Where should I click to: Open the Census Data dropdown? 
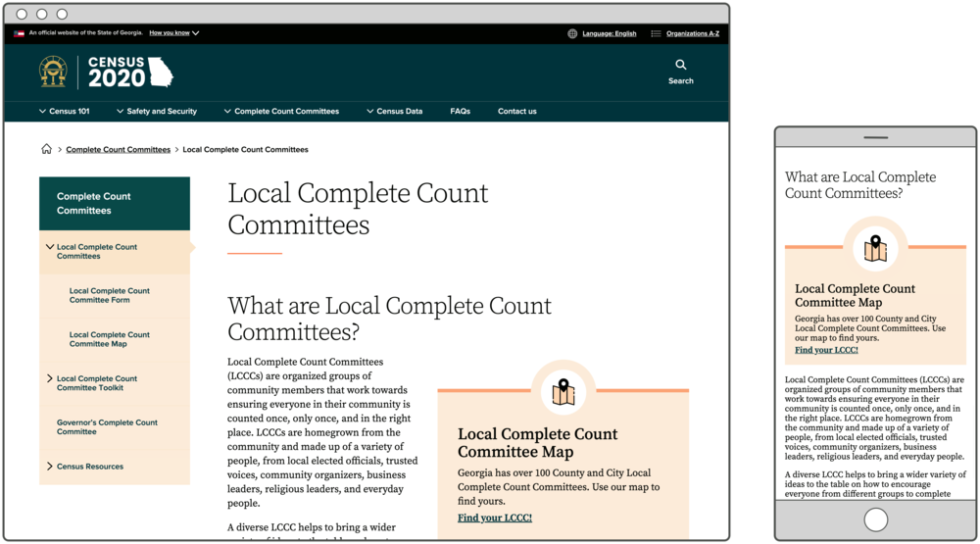tap(394, 112)
